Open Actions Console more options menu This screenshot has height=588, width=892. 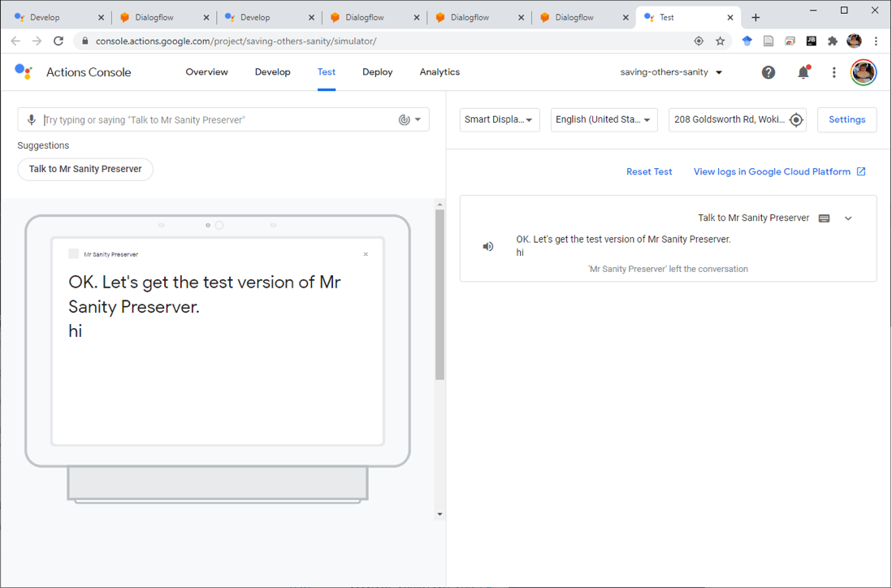click(x=834, y=72)
